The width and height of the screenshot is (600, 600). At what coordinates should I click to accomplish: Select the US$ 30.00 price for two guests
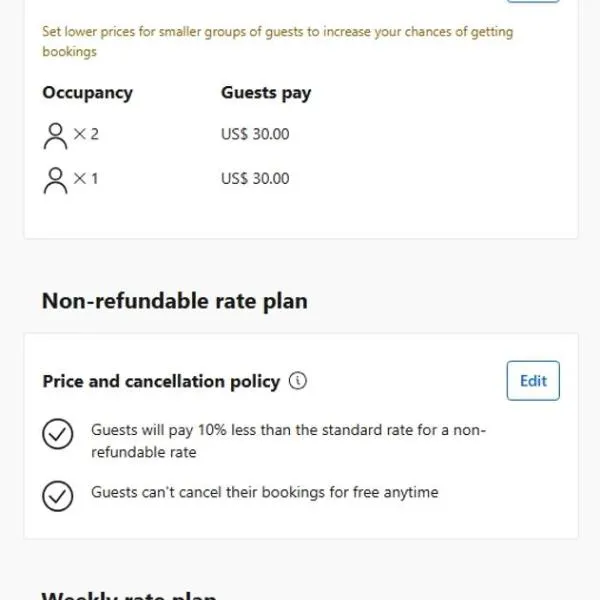pyautogui.click(x=255, y=134)
